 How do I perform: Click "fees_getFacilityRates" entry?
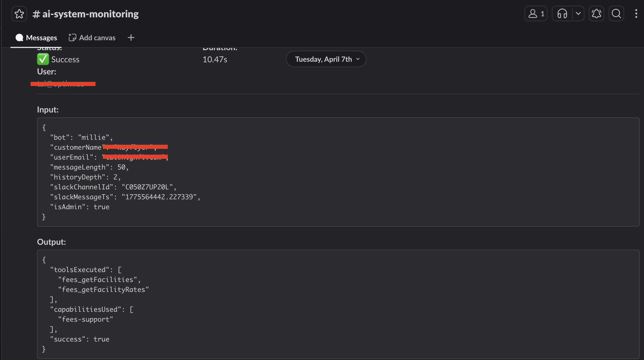[103, 289]
